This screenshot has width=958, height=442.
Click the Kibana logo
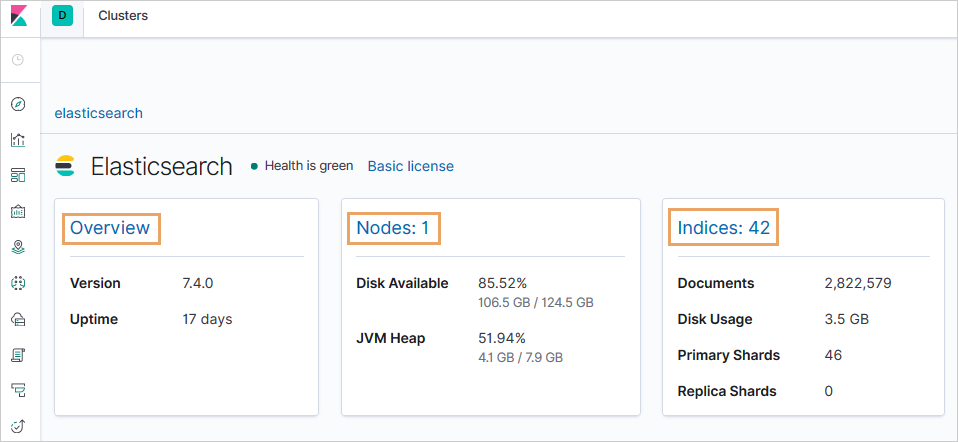pyautogui.click(x=18, y=17)
